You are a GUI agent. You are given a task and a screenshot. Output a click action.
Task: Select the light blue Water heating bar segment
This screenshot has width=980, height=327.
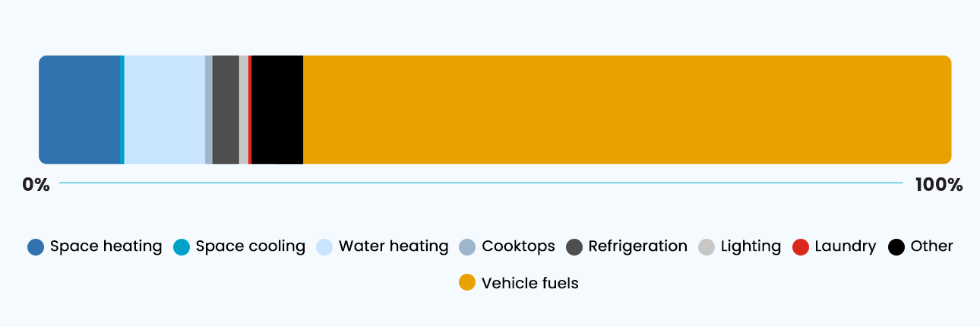164,110
